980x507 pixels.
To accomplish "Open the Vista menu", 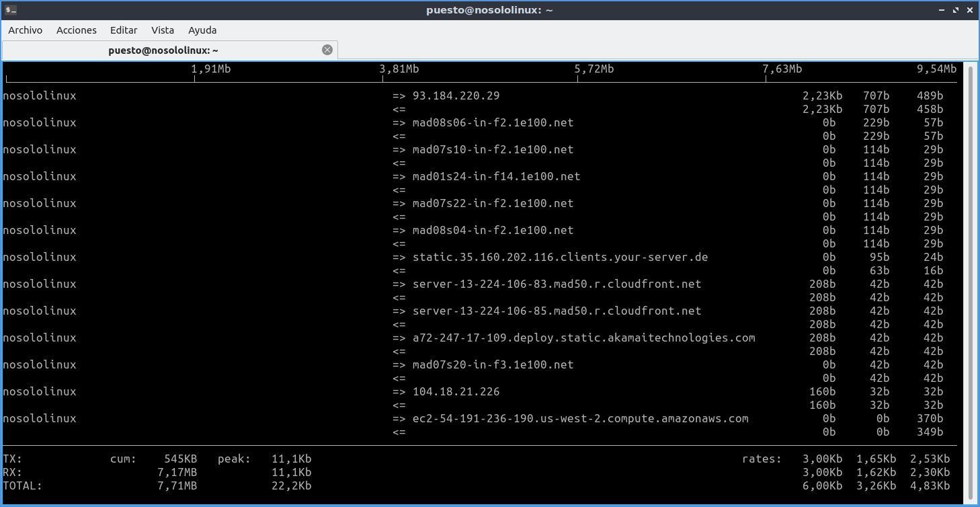I will tap(163, 30).
